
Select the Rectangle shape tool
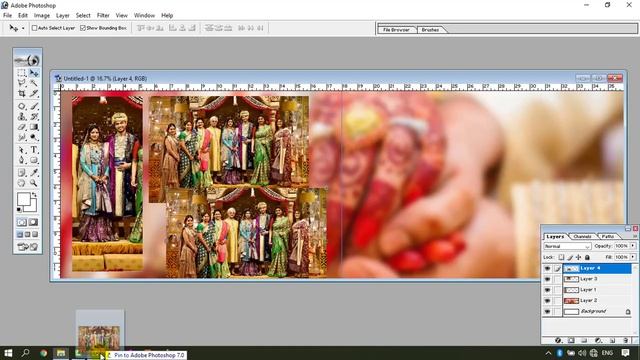[34, 160]
